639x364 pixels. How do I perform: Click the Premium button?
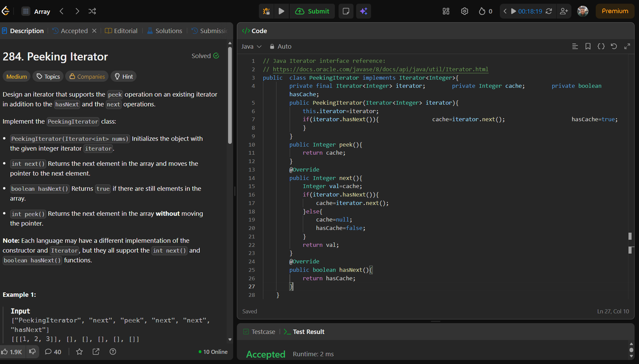(x=615, y=11)
